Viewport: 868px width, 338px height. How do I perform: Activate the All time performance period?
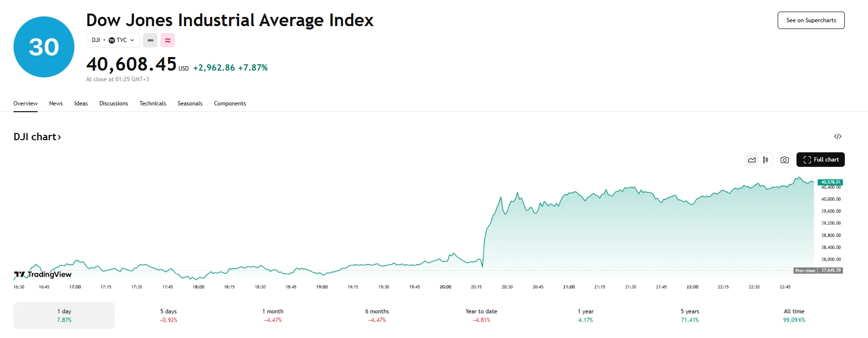tap(794, 315)
